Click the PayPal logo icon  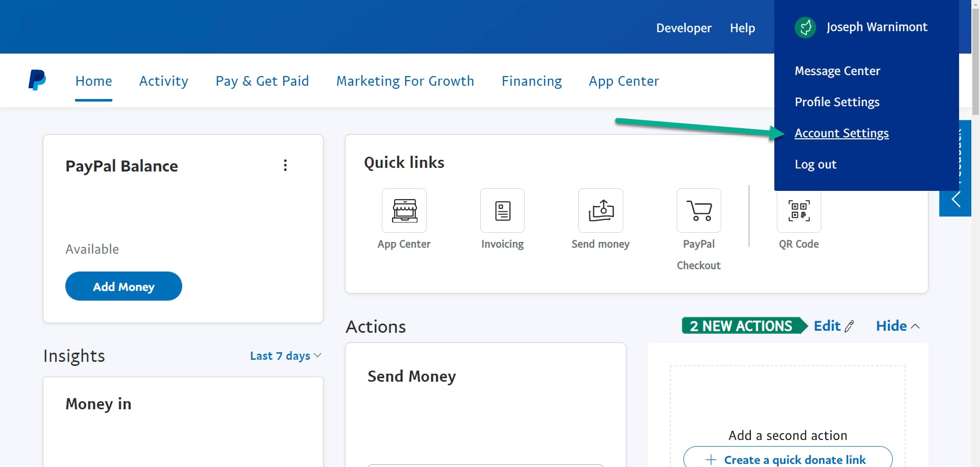[x=37, y=81]
